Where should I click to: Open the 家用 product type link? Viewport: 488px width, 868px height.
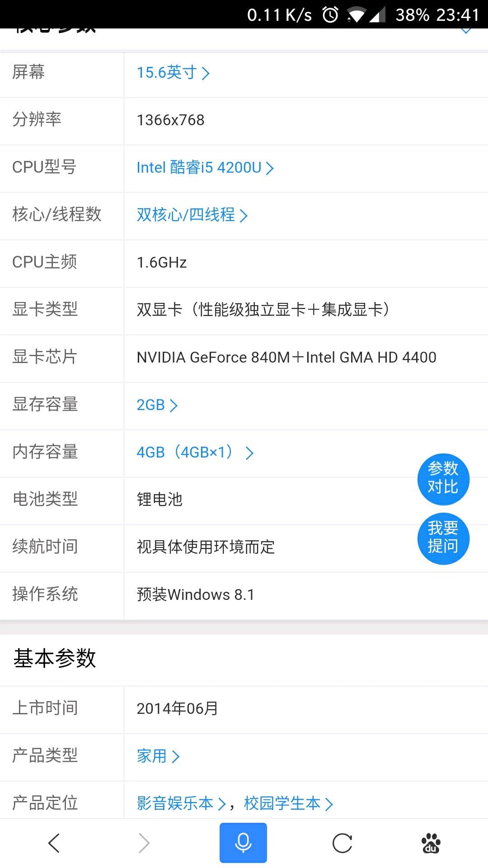(158, 756)
